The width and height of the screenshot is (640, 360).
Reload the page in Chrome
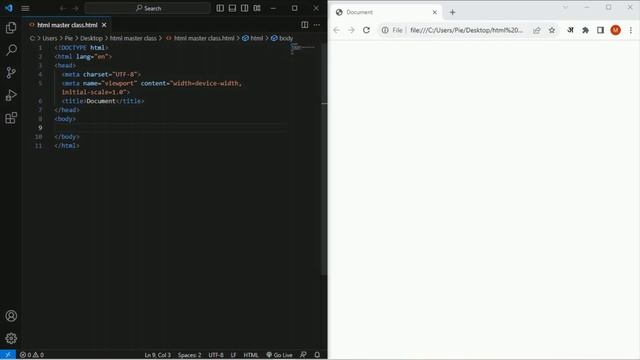pyautogui.click(x=367, y=30)
